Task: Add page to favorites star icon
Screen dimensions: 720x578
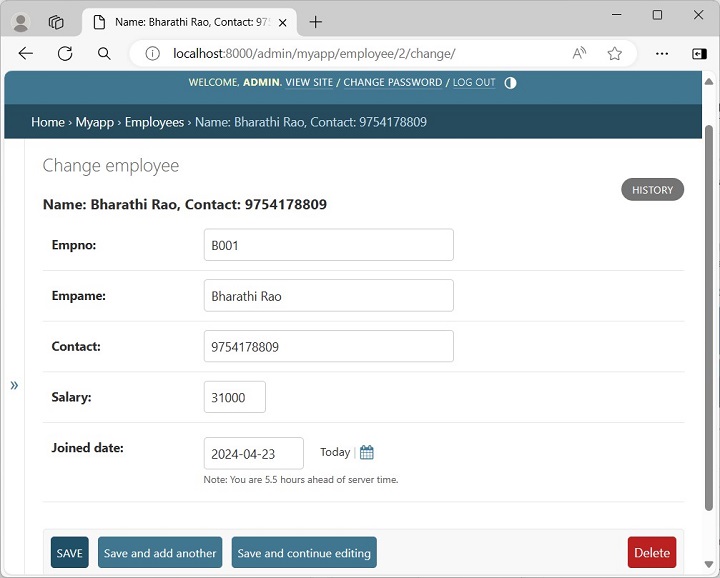Action: tap(614, 54)
